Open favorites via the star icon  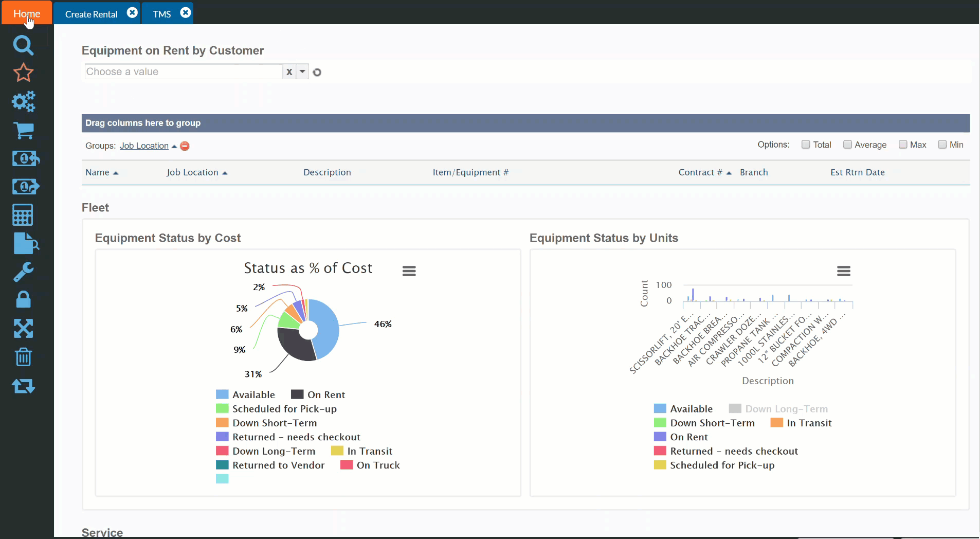pyautogui.click(x=23, y=73)
